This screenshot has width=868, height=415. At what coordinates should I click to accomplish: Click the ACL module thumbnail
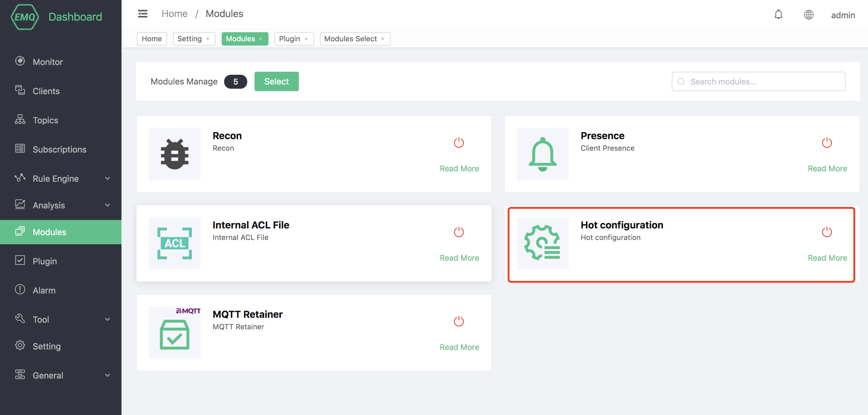pyautogui.click(x=175, y=243)
